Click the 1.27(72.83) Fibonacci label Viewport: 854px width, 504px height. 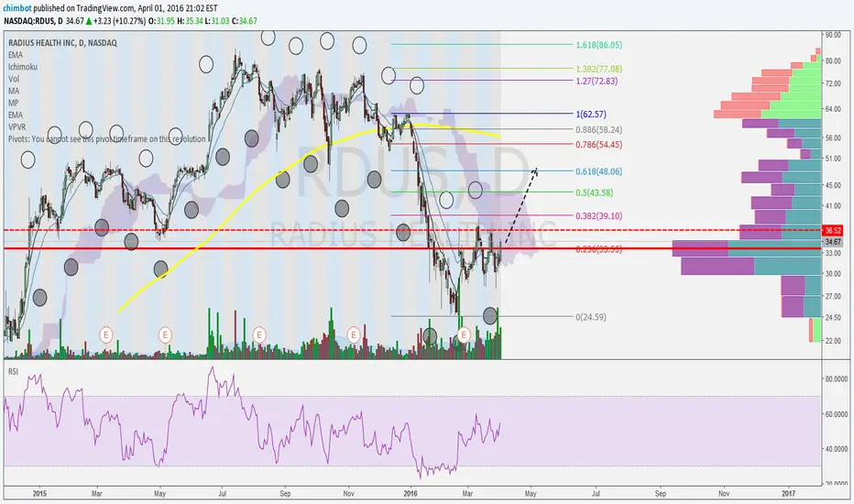(x=597, y=82)
